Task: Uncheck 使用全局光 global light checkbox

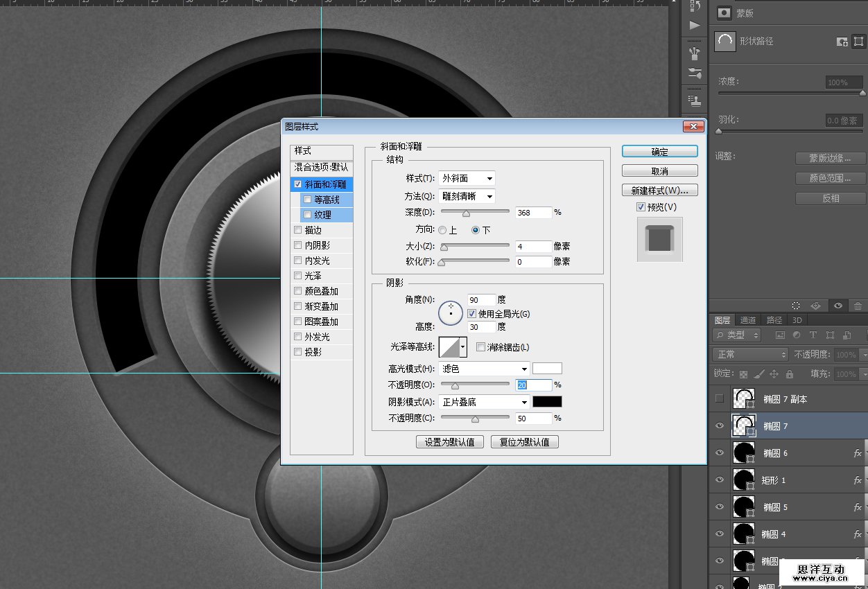Action: 472,314
